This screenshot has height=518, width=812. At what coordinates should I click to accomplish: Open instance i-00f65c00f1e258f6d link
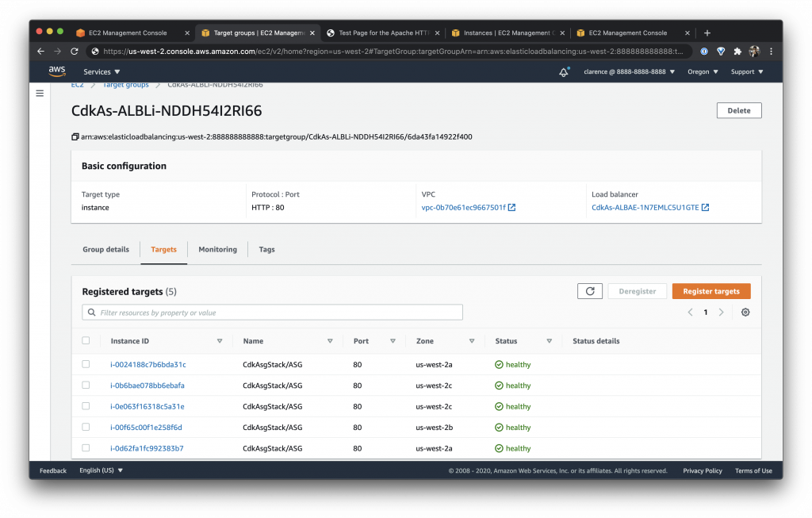coord(146,428)
